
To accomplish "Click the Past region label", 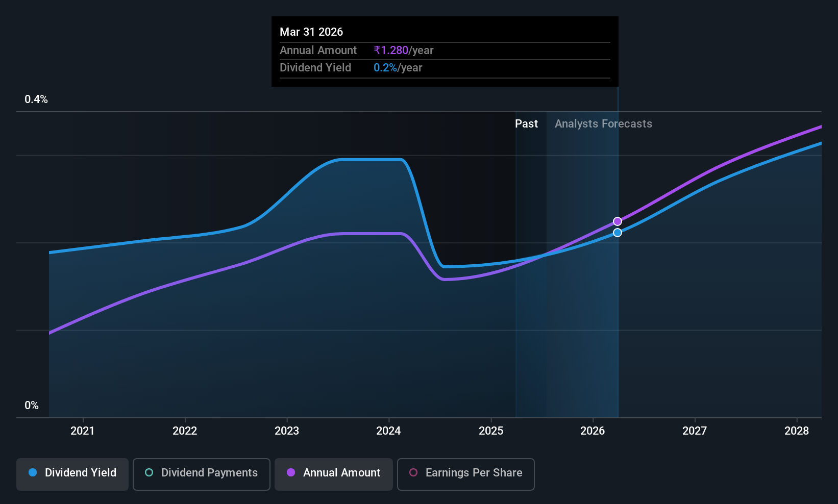I will coord(526,124).
